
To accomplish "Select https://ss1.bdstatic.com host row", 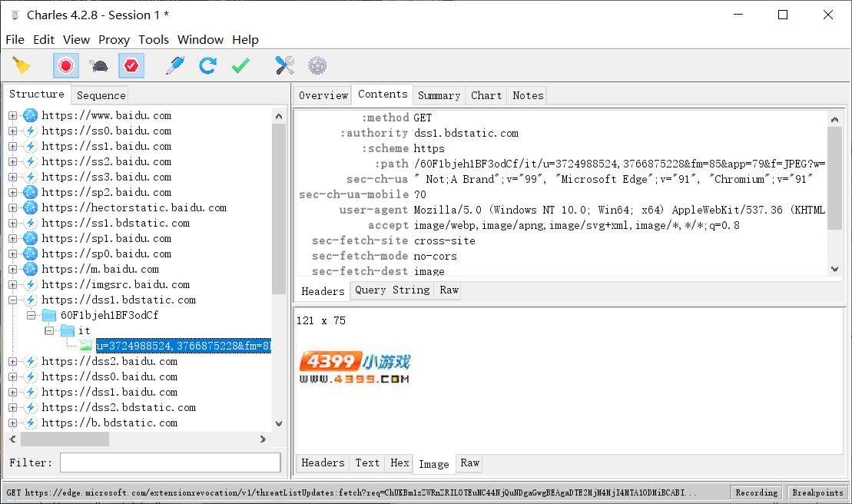I will (116, 224).
